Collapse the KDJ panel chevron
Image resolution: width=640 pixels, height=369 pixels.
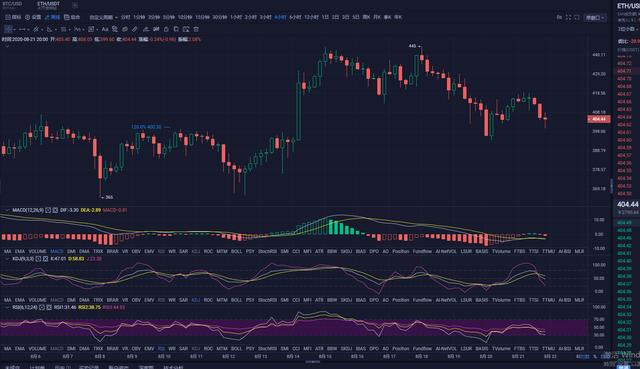[x=7, y=258]
